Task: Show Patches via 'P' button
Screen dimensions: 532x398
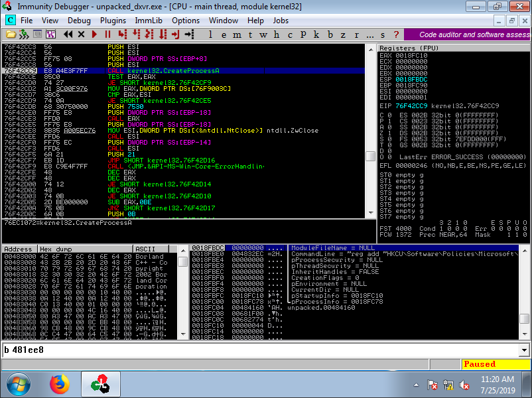Action: 303,34
